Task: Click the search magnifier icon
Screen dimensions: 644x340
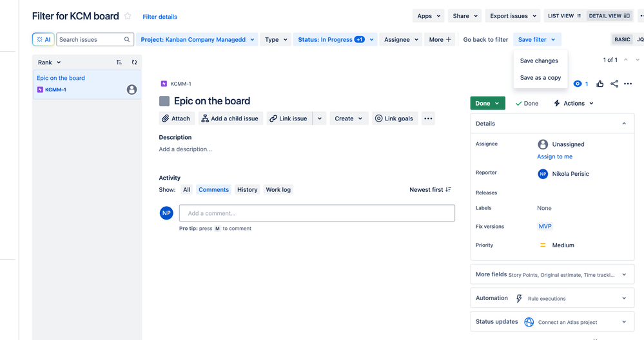Action: [127, 39]
